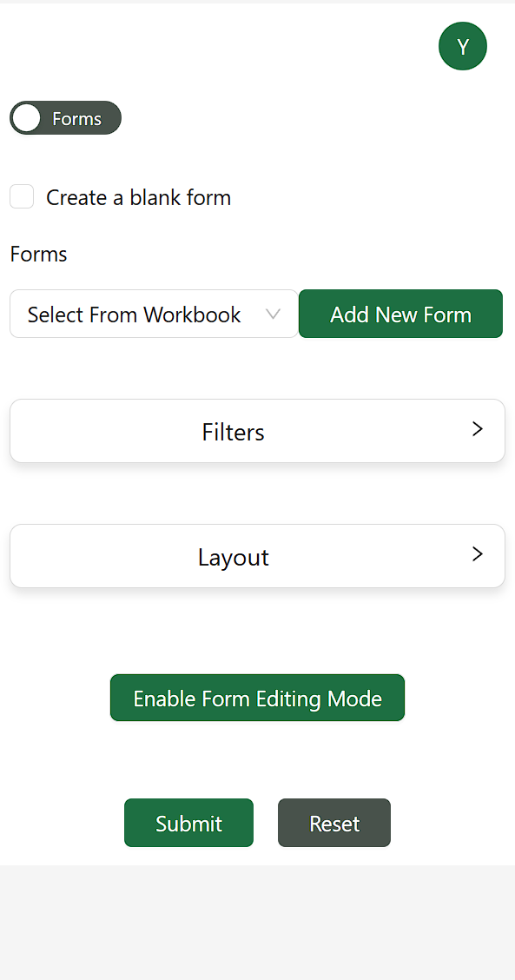Expand the Filters section
Screen dimensions: 515x980
(257, 431)
